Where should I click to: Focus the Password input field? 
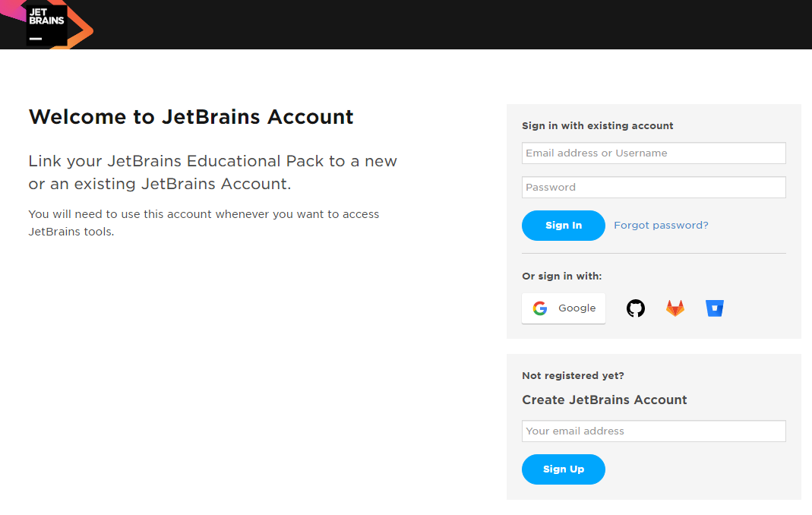click(653, 188)
